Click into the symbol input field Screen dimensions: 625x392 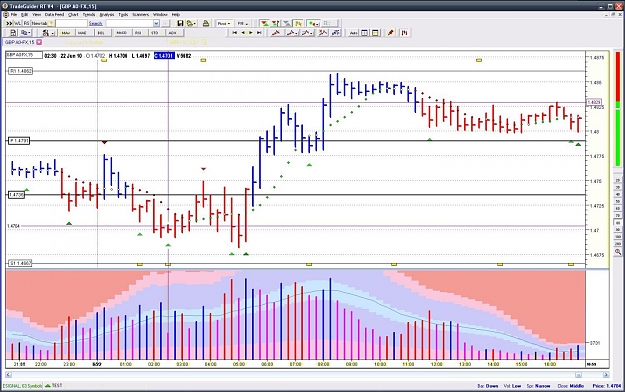tap(71, 24)
